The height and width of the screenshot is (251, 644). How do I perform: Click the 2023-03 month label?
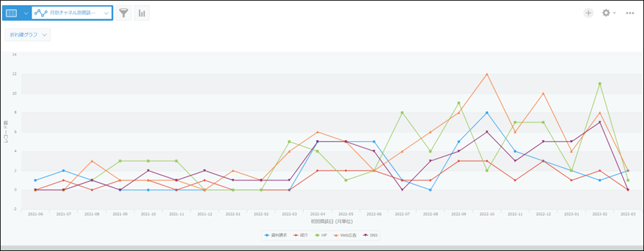[x=628, y=214]
